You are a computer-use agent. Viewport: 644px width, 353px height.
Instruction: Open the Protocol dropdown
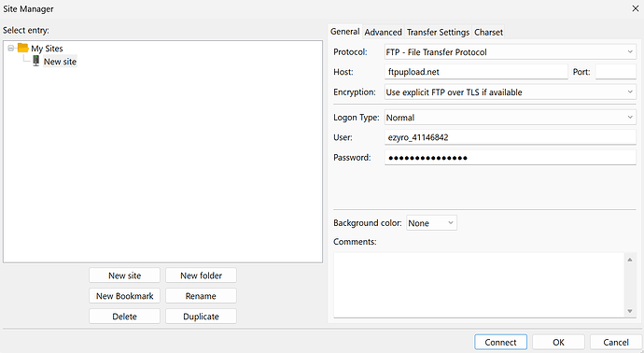[x=511, y=51]
